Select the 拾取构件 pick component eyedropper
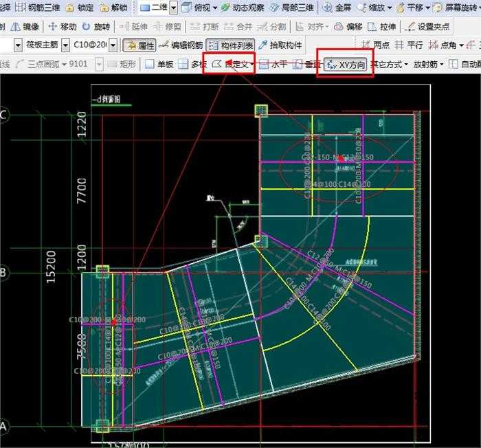 point(280,45)
